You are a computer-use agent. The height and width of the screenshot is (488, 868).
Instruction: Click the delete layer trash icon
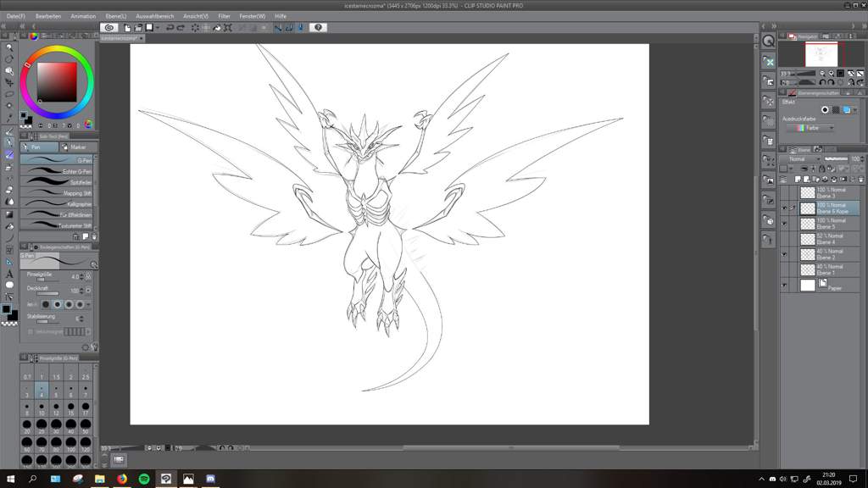coord(861,180)
